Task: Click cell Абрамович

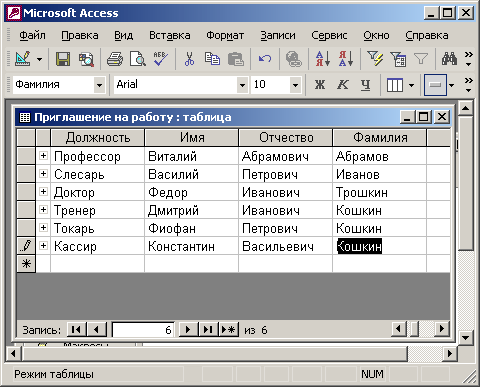Action: pos(285,156)
